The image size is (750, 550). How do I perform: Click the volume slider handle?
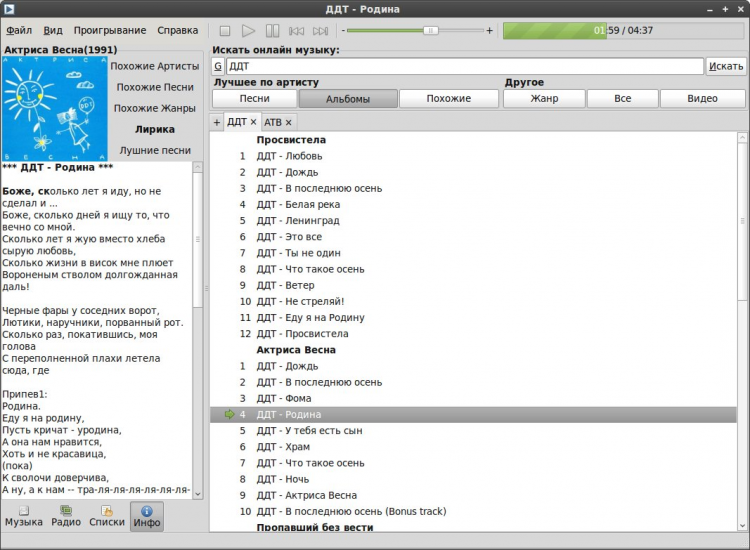430,31
